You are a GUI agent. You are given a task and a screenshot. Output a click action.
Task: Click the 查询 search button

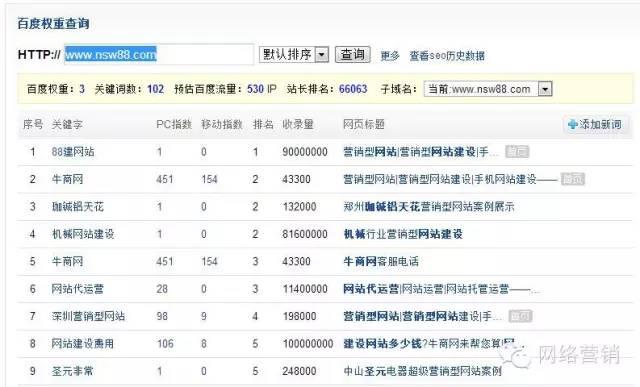(353, 54)
